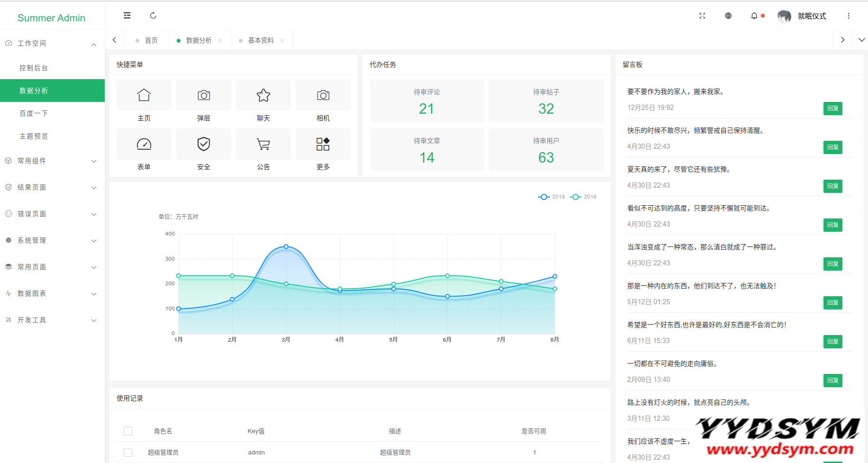Click the 3月 2018 data point on chart
Screen dimensions: 868x463
pyautogui.click(x=286, y=246)
